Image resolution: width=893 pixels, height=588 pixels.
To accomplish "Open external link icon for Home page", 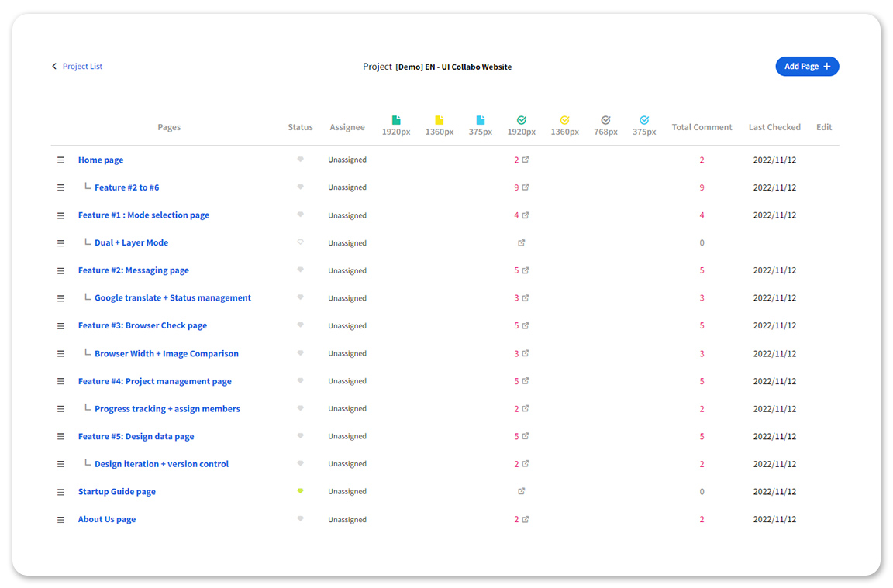I will [x=526, y=160].
